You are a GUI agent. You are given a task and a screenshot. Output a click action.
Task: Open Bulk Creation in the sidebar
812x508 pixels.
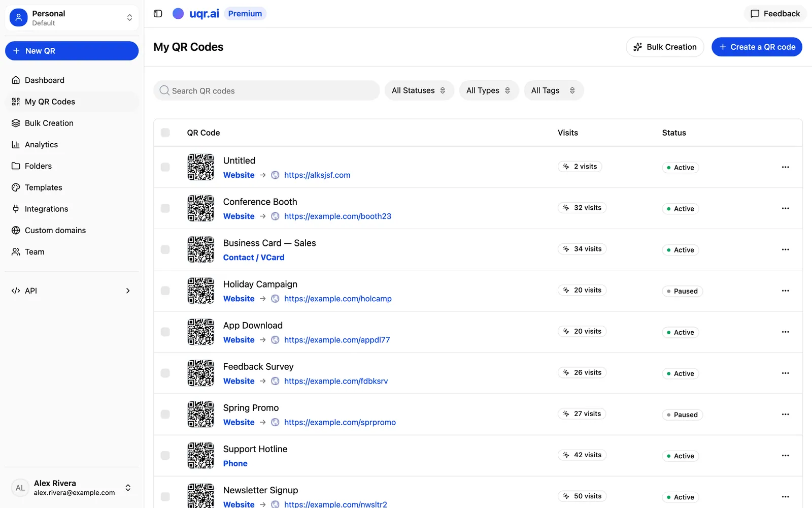72,123
